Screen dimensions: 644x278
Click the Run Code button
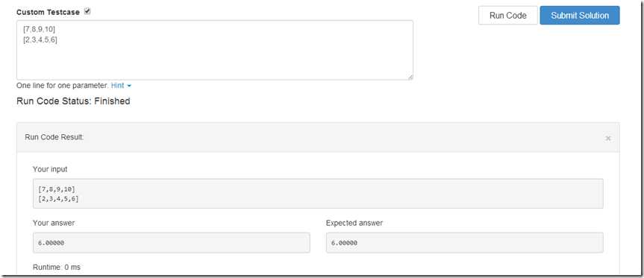pos(507,16)
